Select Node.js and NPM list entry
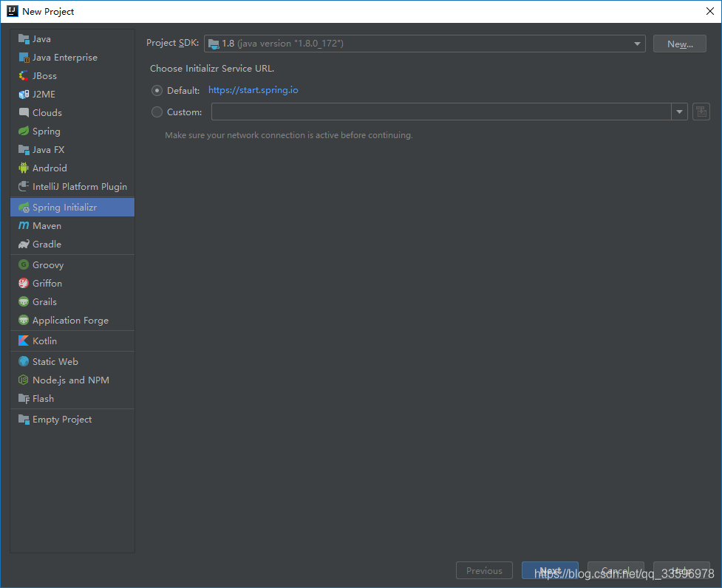 (72, 380)
